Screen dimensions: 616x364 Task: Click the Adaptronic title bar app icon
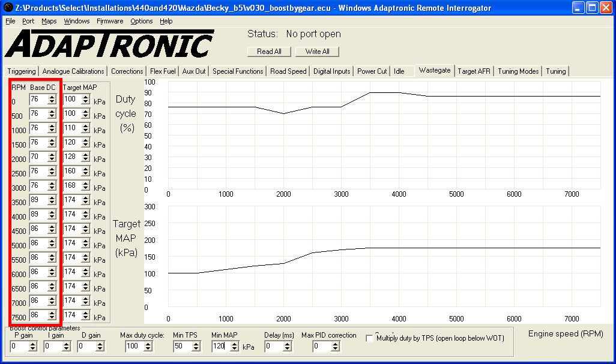(8, 8)
